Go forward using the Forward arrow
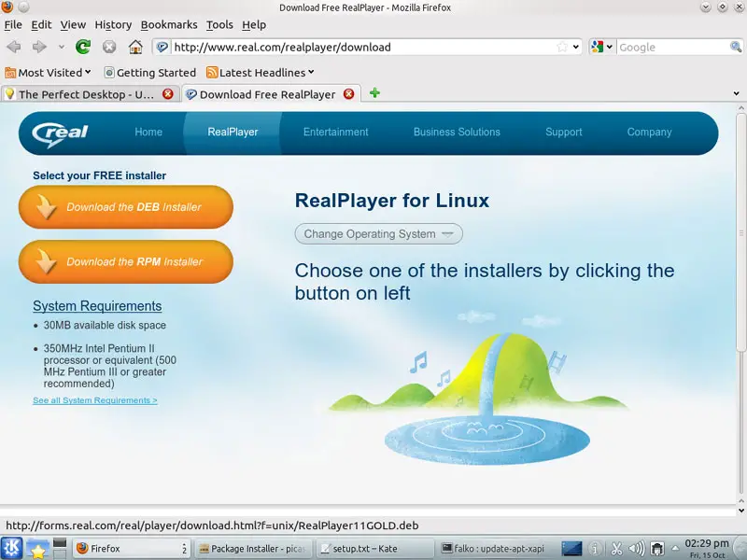The image size is (747, 560). 39,47
